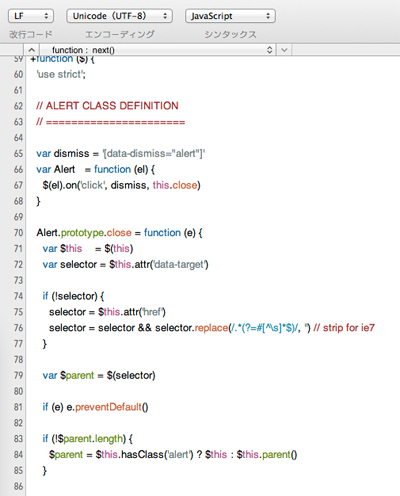Image resolution: width=400 pixels, height=496 pixels.
Task: Click closing brace on line 68
Action: coord(38,201)
